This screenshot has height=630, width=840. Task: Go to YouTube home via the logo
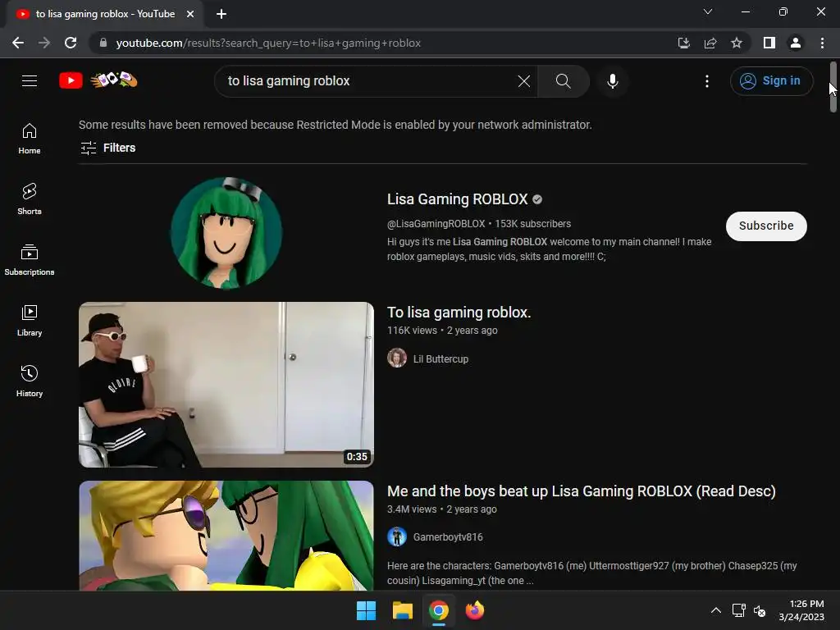[98, 80]
